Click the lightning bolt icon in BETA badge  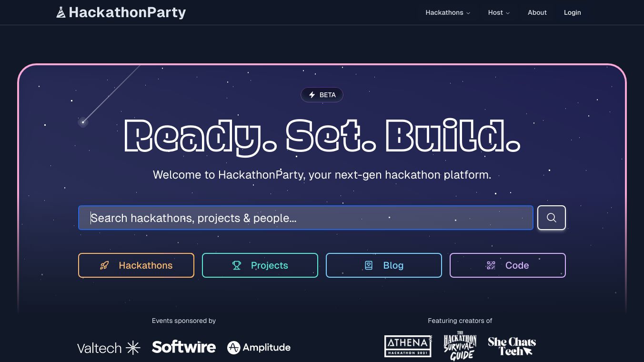[x=312, y=95]
